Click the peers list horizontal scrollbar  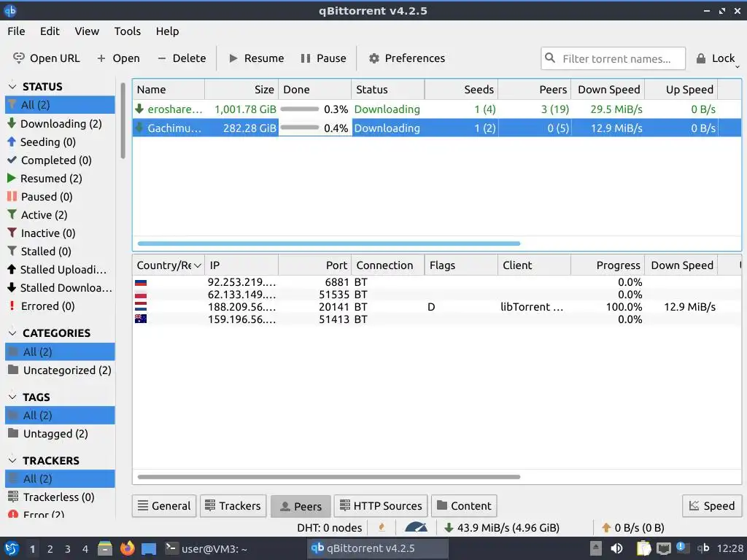tap(329, 477)
